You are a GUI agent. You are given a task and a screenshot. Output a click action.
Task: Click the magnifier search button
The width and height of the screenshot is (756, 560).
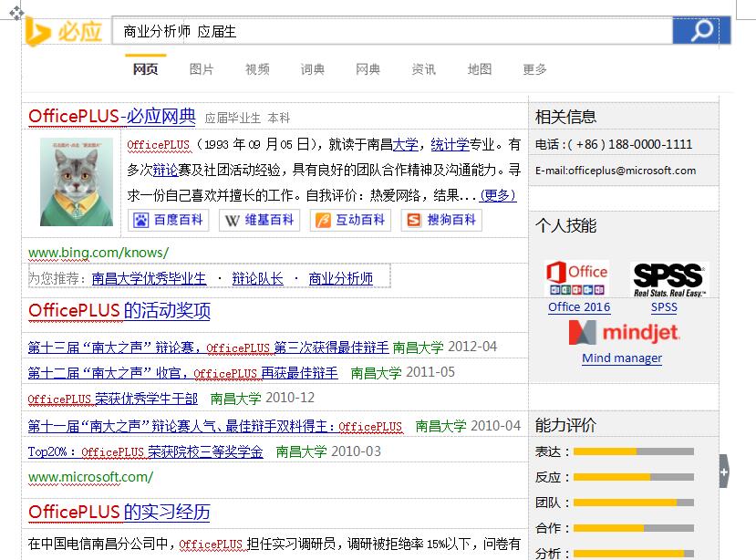point(701,31)
